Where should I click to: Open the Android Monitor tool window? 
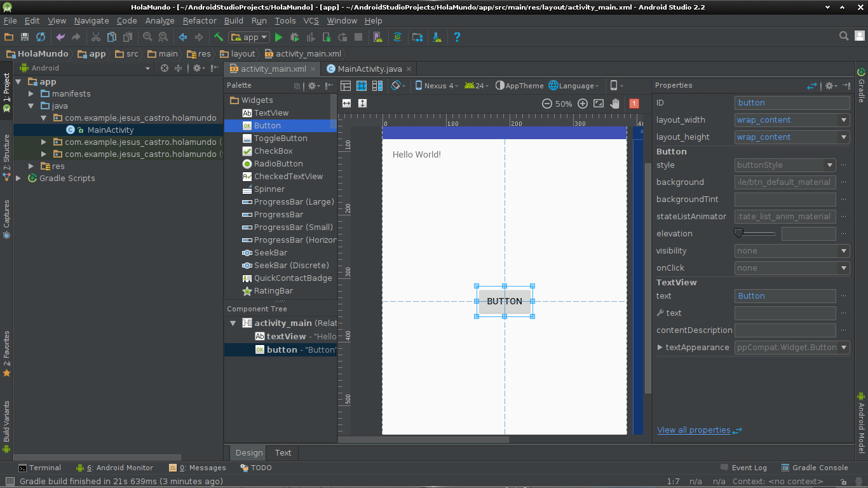pyautogui.click(x=114, y=468)
